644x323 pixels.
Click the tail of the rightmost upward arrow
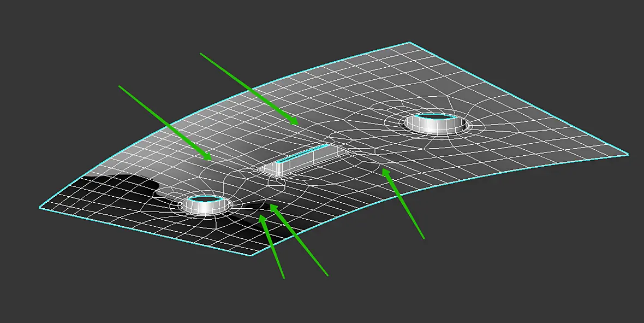[423, 238]
